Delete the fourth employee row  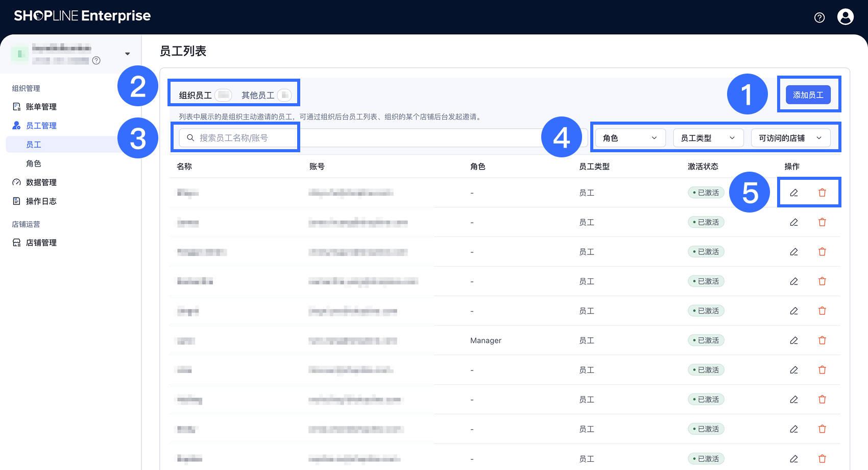click(822, 281)
